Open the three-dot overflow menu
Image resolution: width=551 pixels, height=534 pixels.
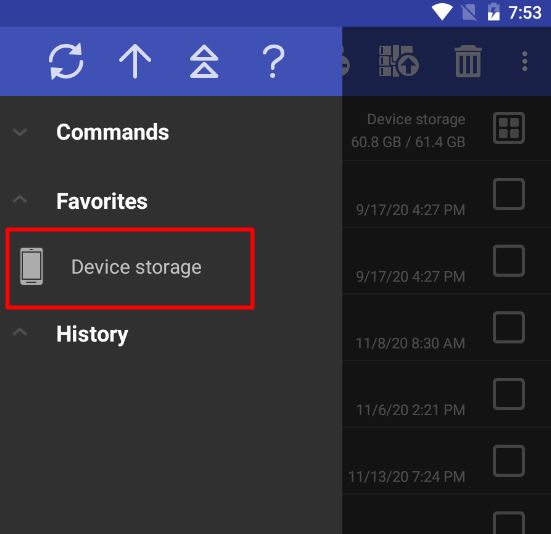525,61
